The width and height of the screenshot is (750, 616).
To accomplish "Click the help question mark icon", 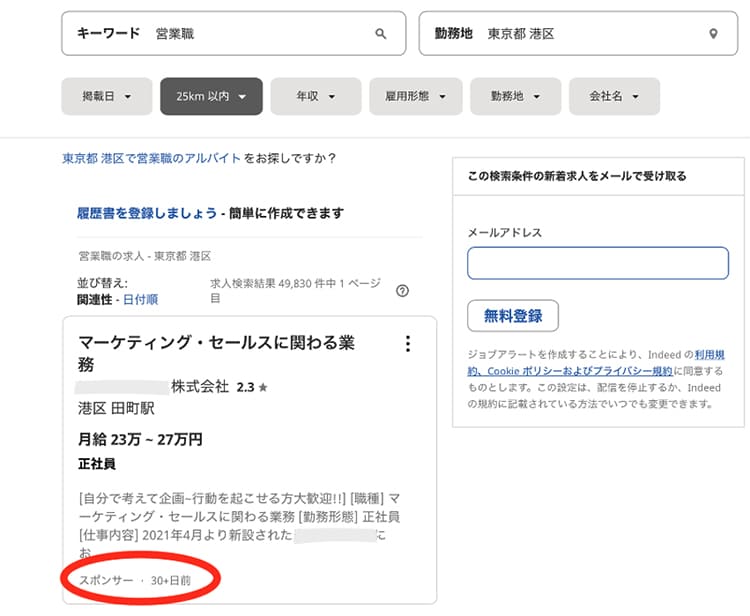I will pyautogui.click(x=402, y=291).
